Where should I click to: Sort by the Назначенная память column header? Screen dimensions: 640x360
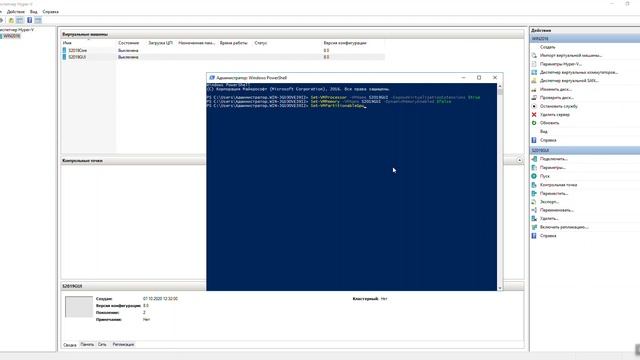pos(197,43)
